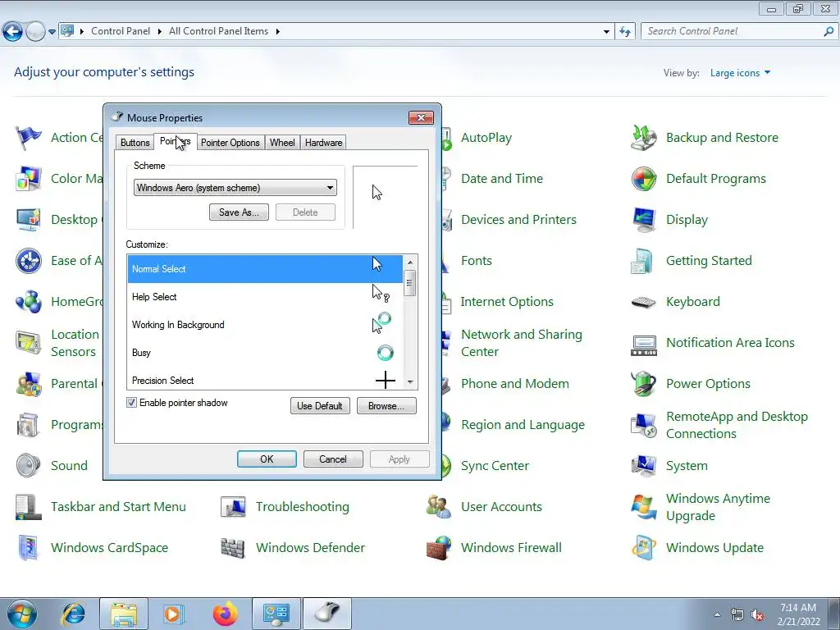Open the Display monitor icon
The image size is (840, 630).
pos(644,220)
